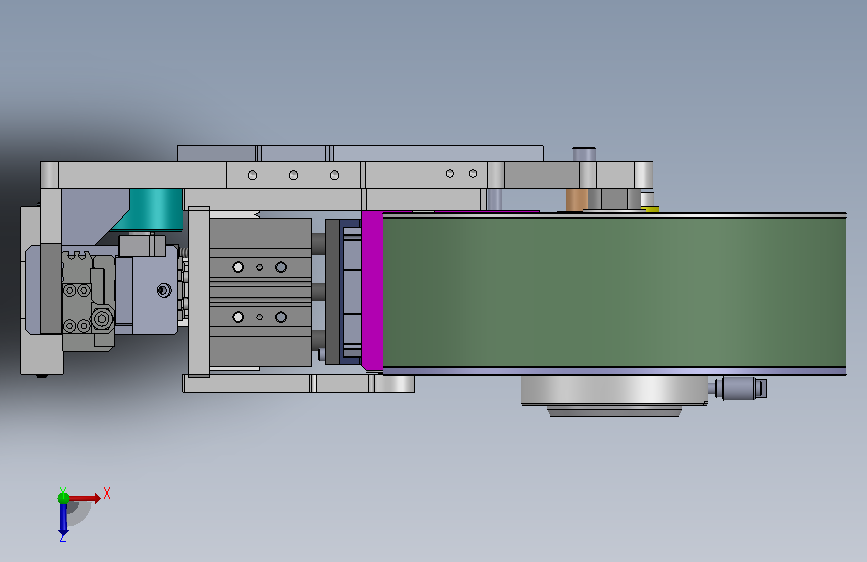Select the round silver motor housing below the belt
Viewport: 867px width, 562px height.
[x=614, y=391]
